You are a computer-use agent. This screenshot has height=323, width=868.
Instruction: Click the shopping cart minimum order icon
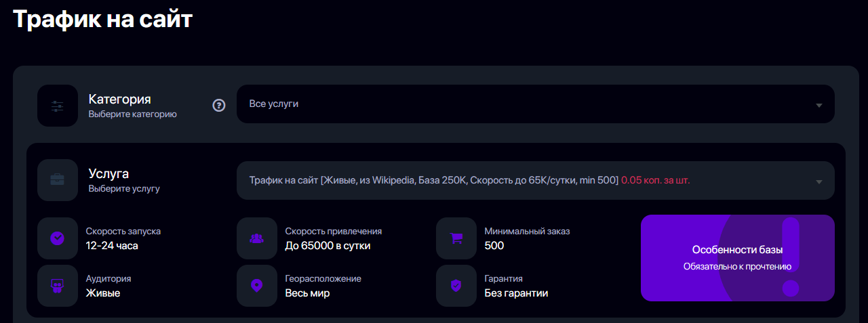point(456,238)
